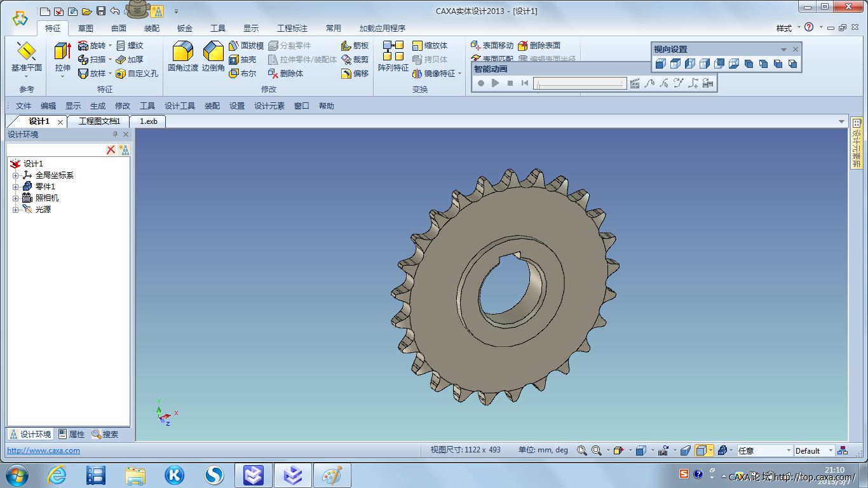
Task: Click the 偏移 offset tool
Action: [355, 74]
